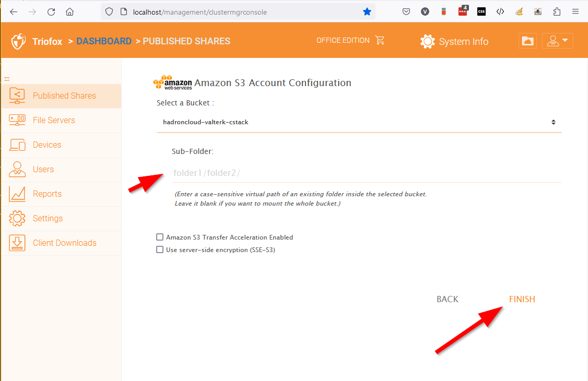Viewport: 588px width, 381px height.
Task: Click the Triofox brand name
Action: [47, 42]
